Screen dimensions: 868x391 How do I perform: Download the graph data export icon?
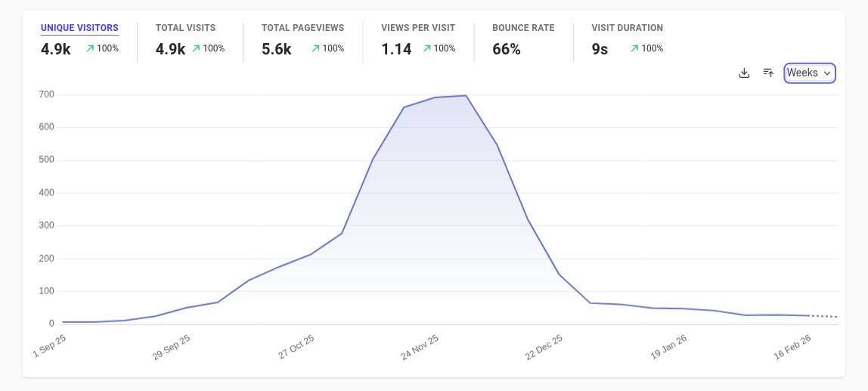click(x=744, y=73)
